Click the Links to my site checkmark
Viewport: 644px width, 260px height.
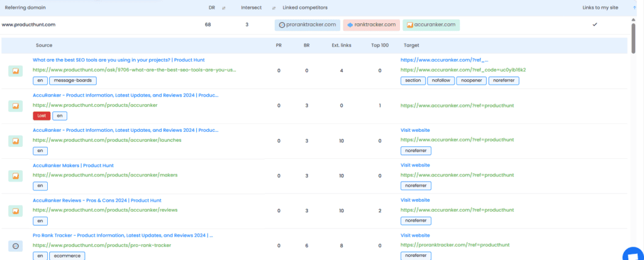(x=595, y=24)
